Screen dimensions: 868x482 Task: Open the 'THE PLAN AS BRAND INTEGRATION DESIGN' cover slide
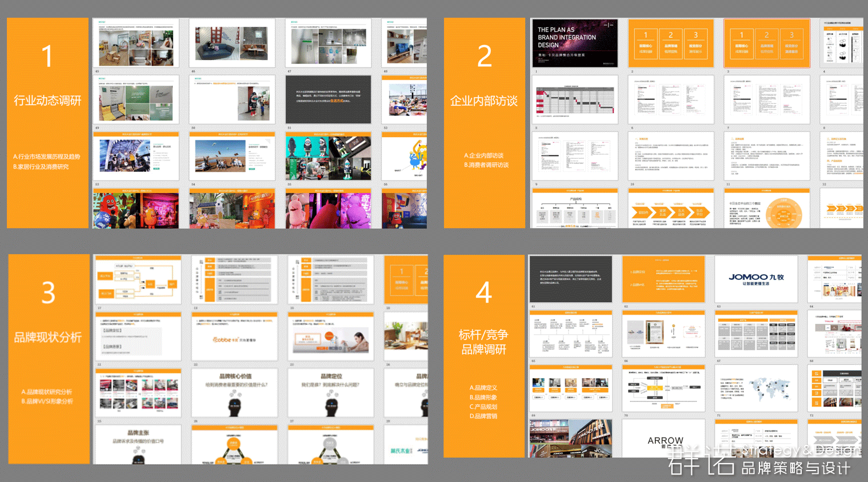pos(574,43)
